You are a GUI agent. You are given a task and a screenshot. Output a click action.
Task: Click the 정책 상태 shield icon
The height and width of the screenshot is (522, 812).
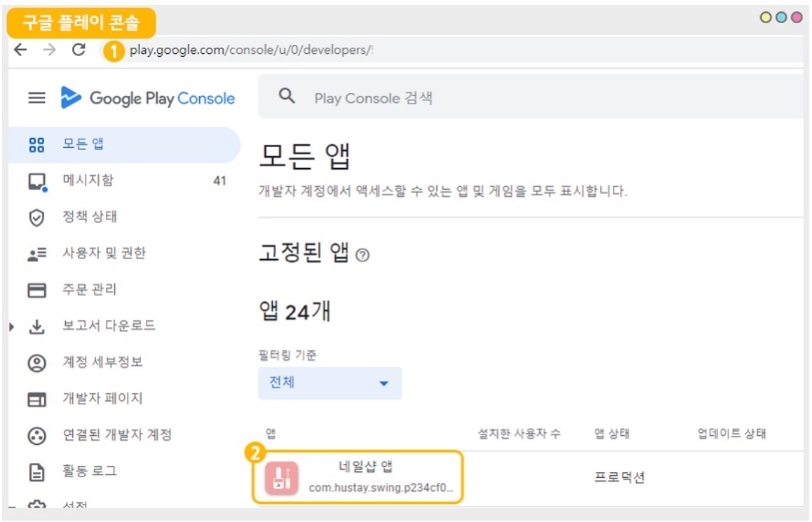coord(36,217)
